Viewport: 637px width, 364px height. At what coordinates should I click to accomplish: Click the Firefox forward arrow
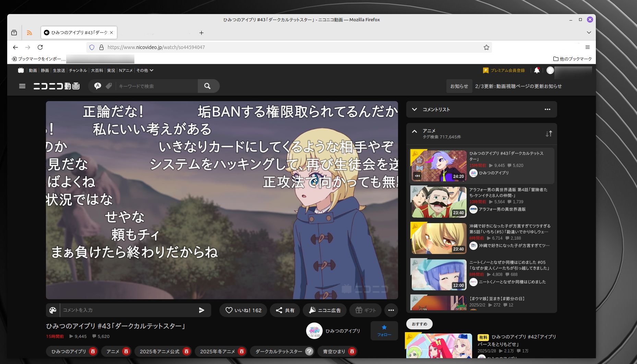pos(28,47)
